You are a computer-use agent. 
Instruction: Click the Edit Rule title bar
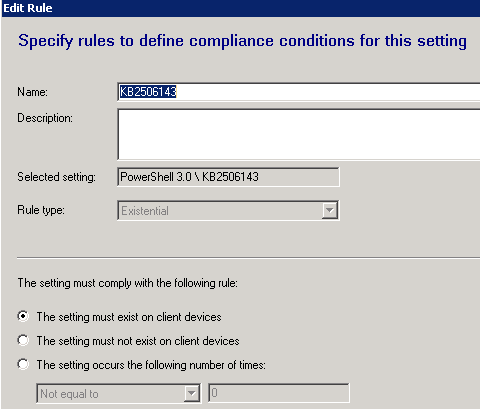(x=241, y=8)
